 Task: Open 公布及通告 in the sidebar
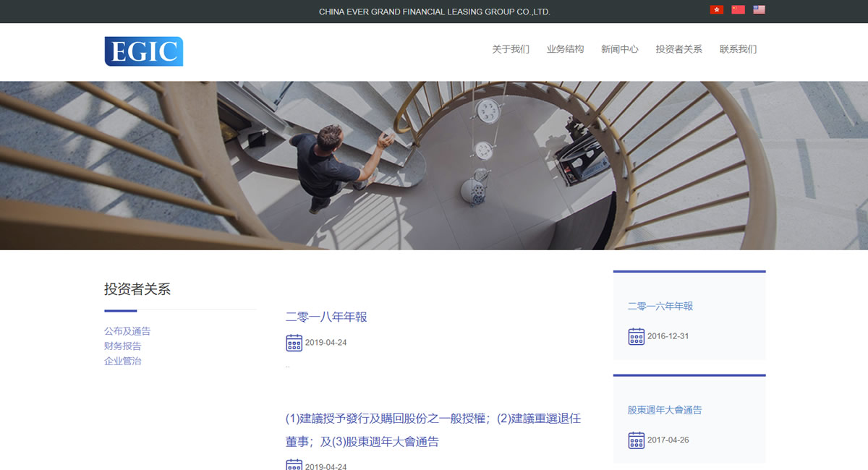click(x=127, y=331)
